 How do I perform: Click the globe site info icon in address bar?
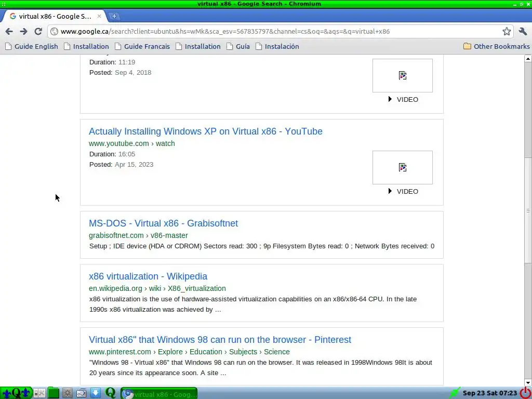[x=54, y=32]
